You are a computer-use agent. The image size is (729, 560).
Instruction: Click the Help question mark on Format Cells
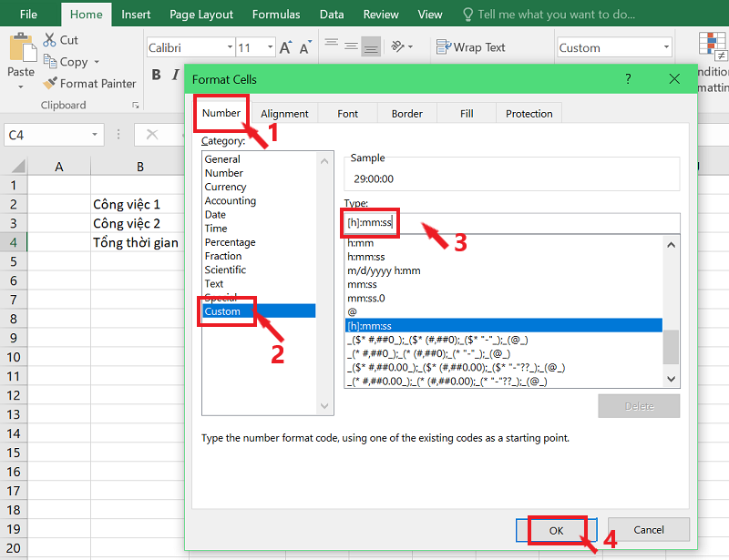pyautogui.click(x=628, y=79)
